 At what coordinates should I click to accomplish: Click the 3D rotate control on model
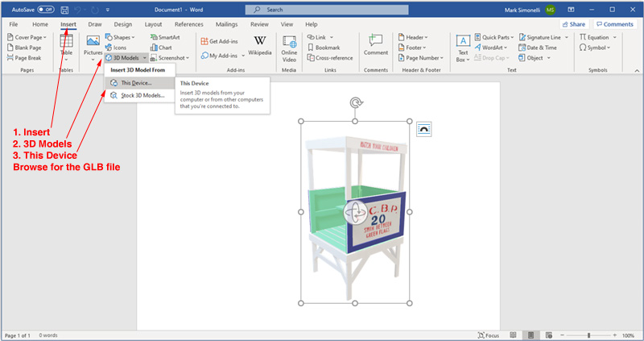(x=355, y=213)
